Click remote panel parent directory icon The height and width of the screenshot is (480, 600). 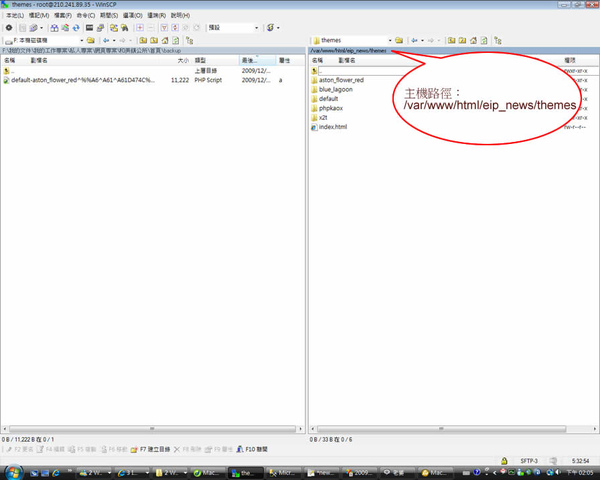(x=452, y=40)
